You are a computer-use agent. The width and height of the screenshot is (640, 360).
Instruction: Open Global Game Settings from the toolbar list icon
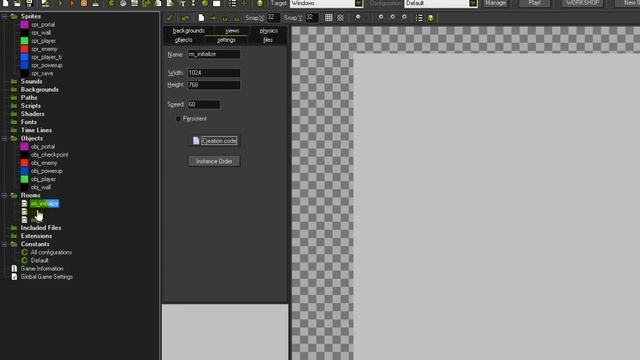232,4
